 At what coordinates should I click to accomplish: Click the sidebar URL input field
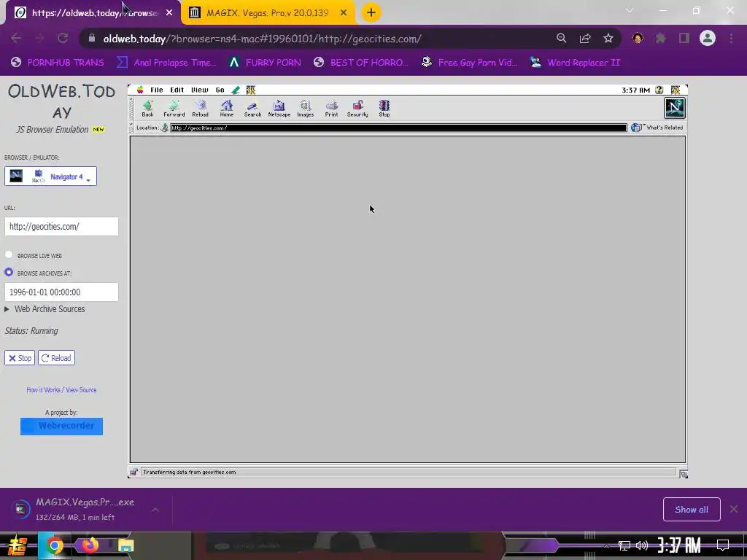tap(61, 227)
